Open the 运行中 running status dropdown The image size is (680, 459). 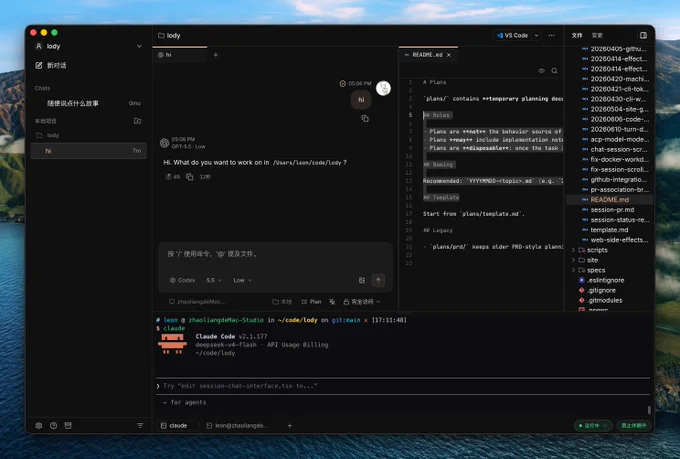coord(593,426)
